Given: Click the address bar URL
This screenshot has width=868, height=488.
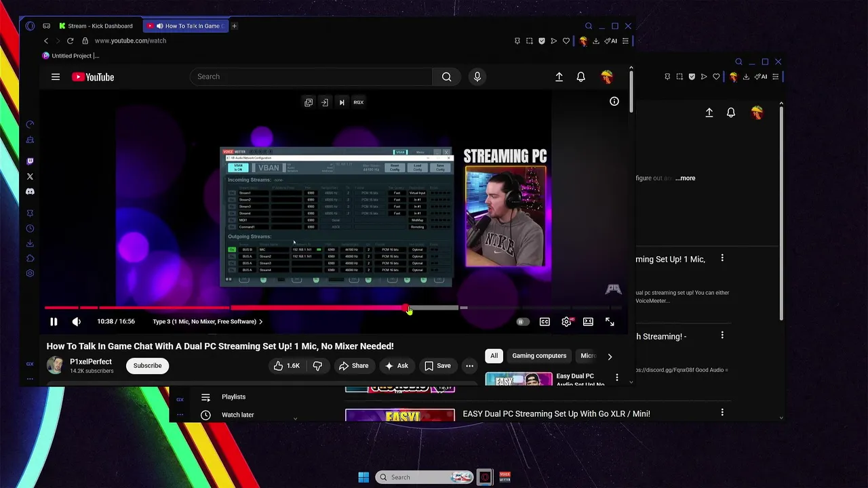Looking at the screenshot, I should click(x=130, y=41).
